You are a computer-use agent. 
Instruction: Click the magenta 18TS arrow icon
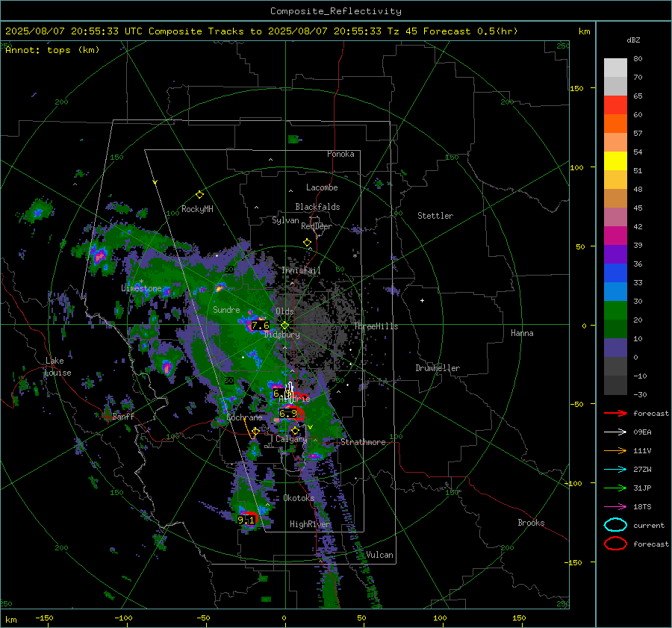615,507
